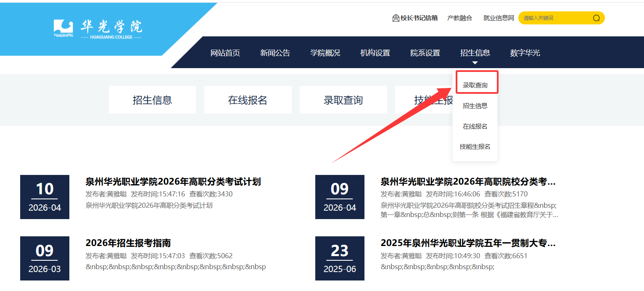Select 在线报名 in the dropdown menu

point(475,127)
